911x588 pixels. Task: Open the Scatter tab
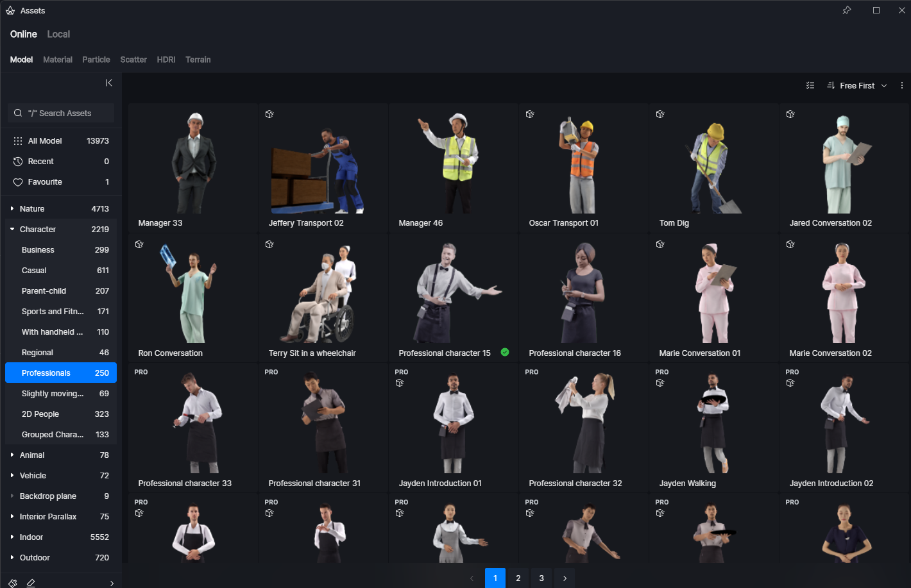[133, 60]
